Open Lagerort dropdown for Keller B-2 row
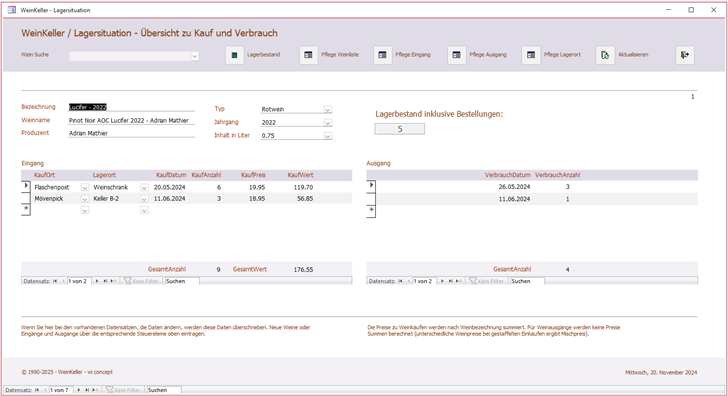 (x=144, y=199)
